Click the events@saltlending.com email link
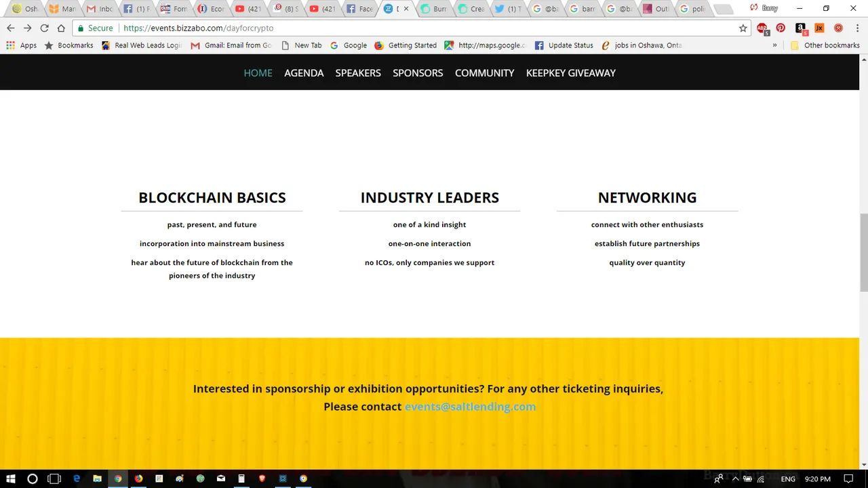Image resolution: width=868 pixels, height=488 pixels. (470, 406)
